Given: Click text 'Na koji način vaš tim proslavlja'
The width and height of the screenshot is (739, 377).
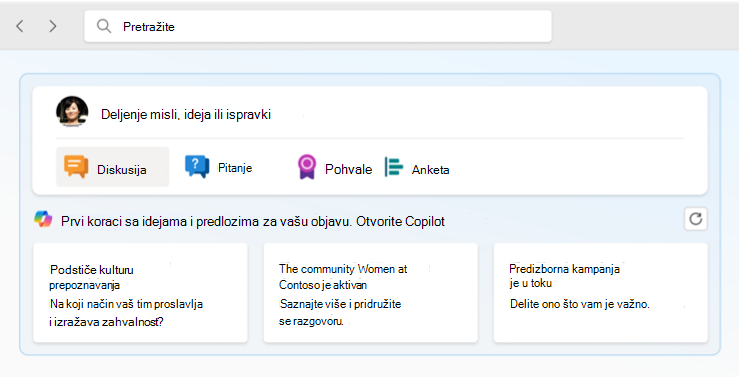Looking at the screenshot, I should point(126,304).
